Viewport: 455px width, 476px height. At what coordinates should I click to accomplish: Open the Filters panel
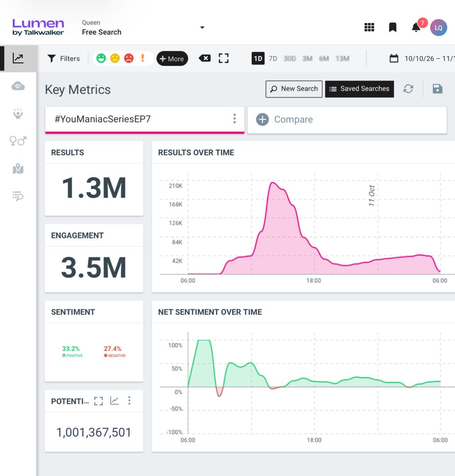pyautogui.click(x=64, y=58)
